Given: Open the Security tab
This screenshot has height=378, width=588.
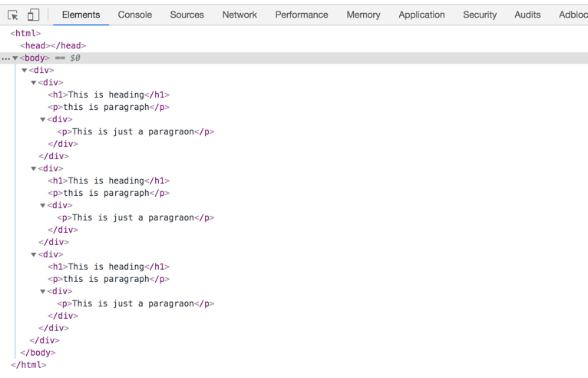Looking at the screenshot, I should (480, 15).
